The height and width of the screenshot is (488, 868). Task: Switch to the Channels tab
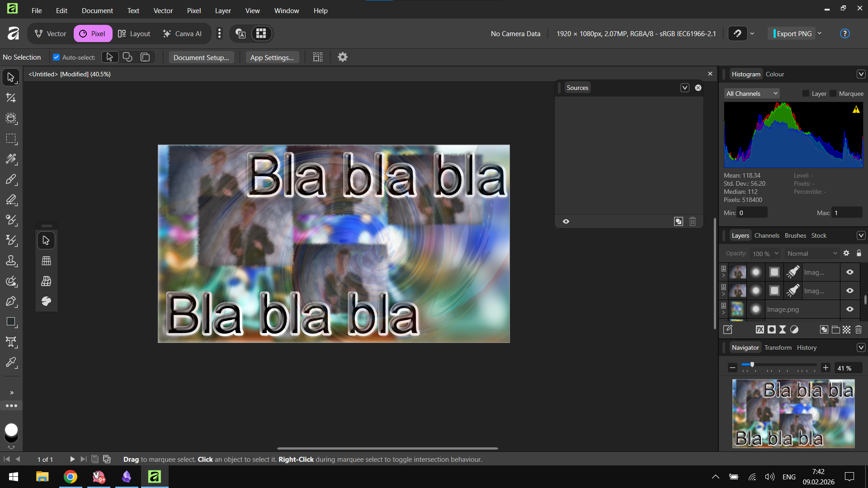(767, 235)
